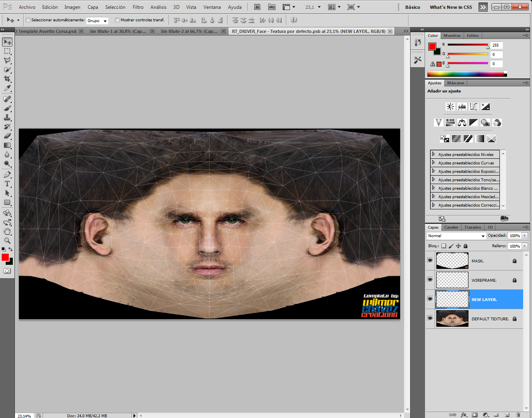This screenshot has height=418, width=532.
Task: Select the History Brush tool
Action: pos(7,127)
